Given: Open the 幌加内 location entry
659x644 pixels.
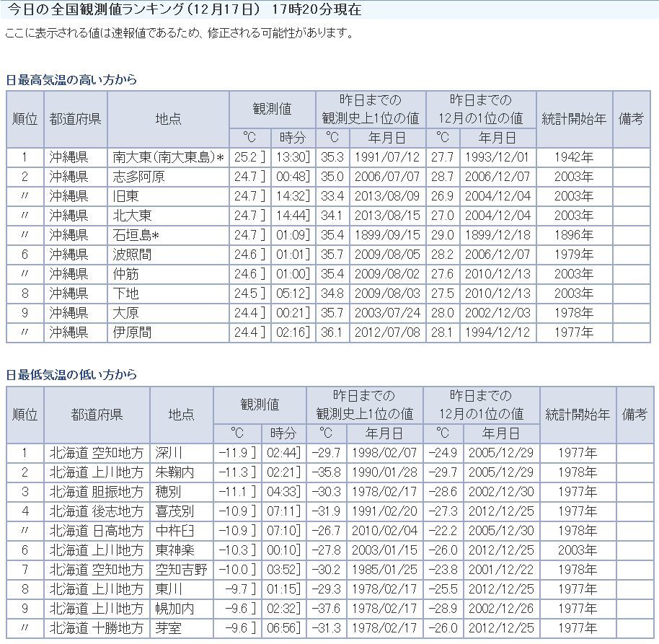Looking at the screenshot, I should click(x=174, y=609).
